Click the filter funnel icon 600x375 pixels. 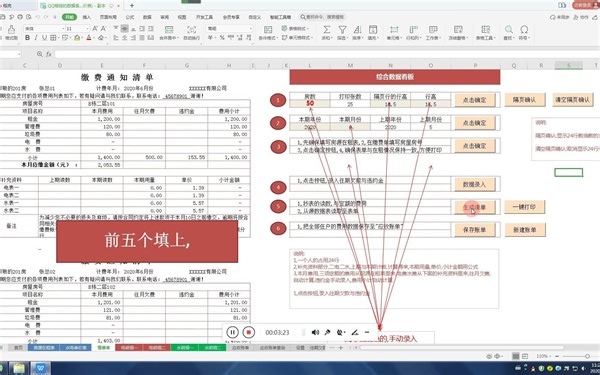tap(342, 30)
